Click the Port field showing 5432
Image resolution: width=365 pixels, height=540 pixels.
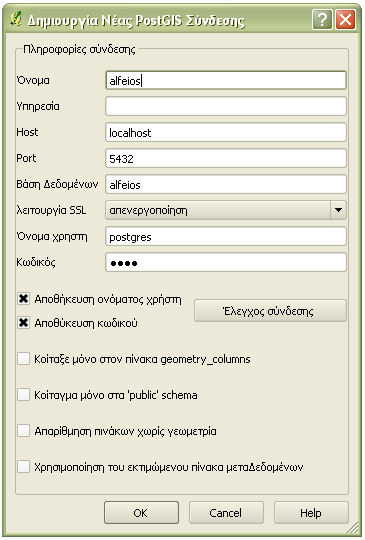[x=226, y=158]
